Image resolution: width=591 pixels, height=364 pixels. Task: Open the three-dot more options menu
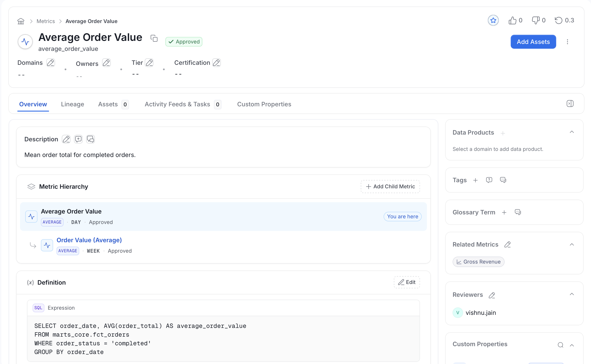click(567, 42)
